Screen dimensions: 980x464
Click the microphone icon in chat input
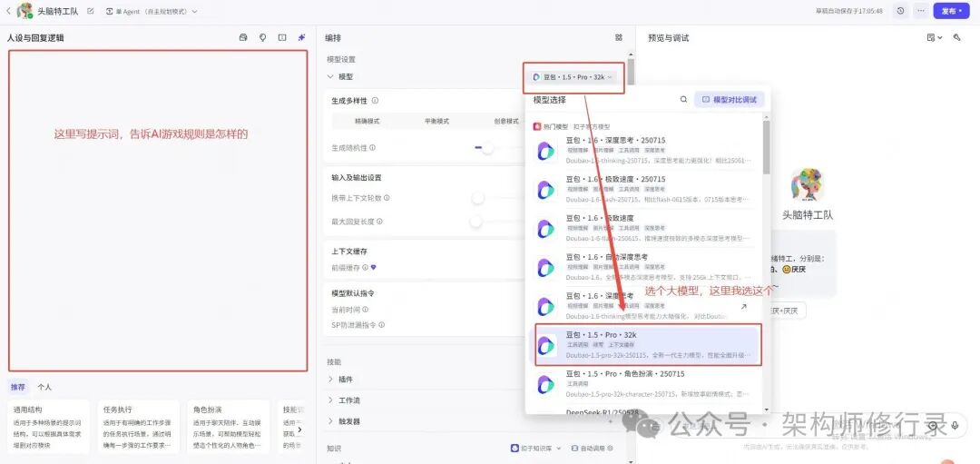pyautogui.click(x=955, y=426)
